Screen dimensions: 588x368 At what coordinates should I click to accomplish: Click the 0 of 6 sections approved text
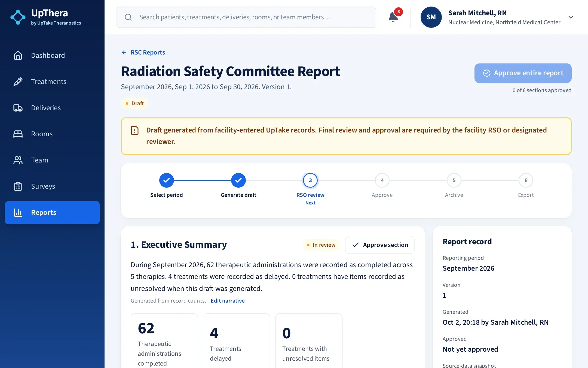coord(542,90)
